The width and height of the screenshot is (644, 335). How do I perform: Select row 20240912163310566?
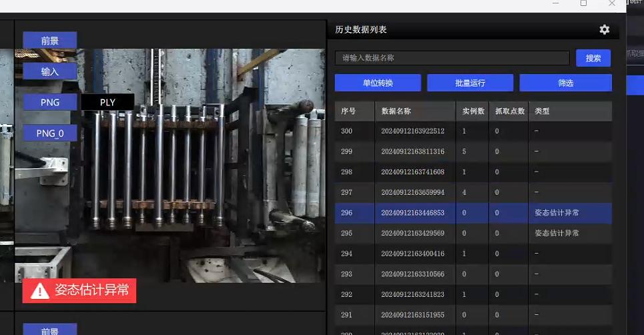(x=473, y=274)
